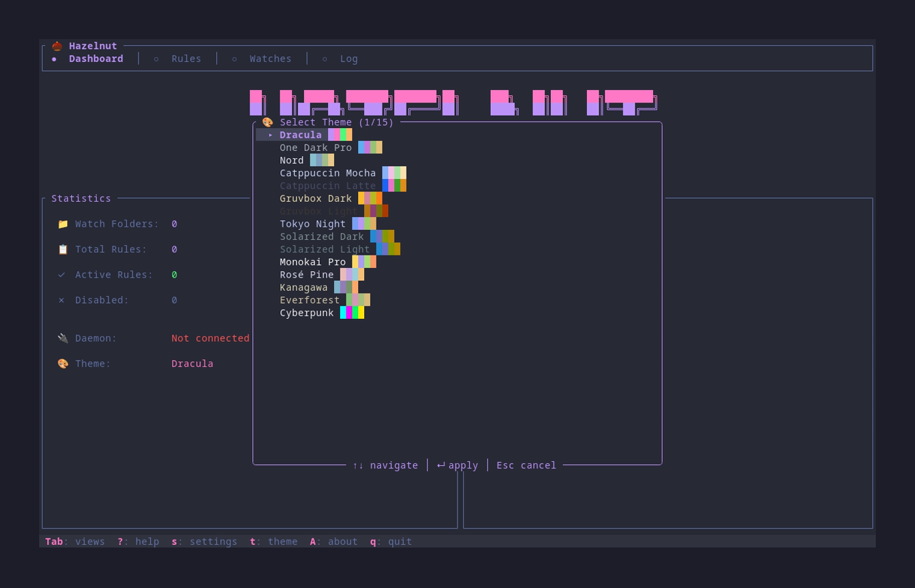The height and width of the screenshot is (588, 915).
Task: Click the palette icon in Select Theme header
Action: 267,122
